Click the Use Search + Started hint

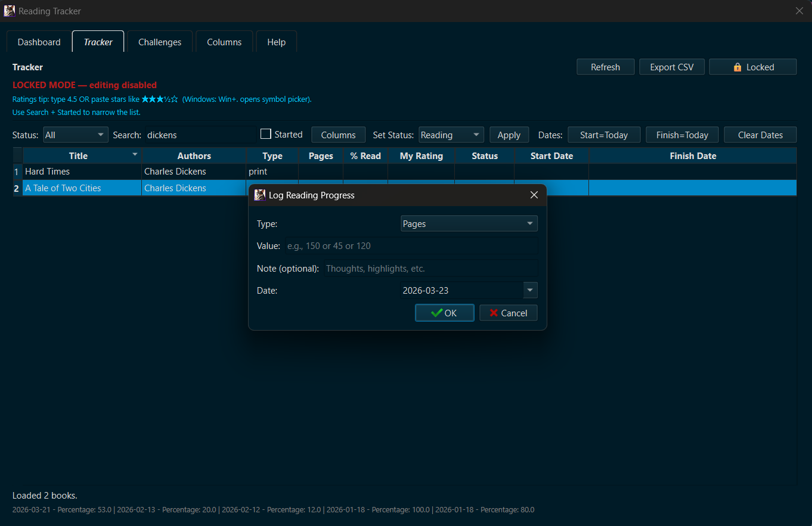coord(76,112)
